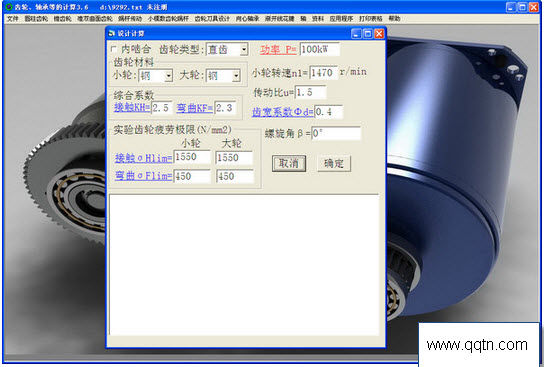Click the 接触σHlim= link
The width and height of the screenshot is (544, 367).
(x=144, y=158)
